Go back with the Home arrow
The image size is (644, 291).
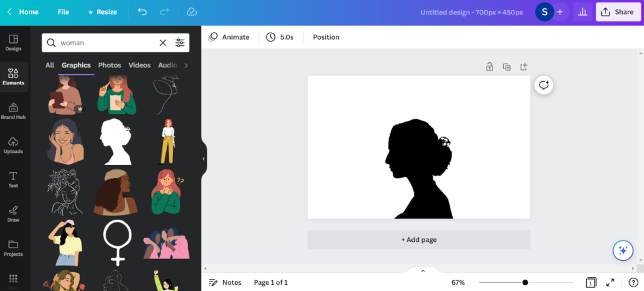point(23,12)
